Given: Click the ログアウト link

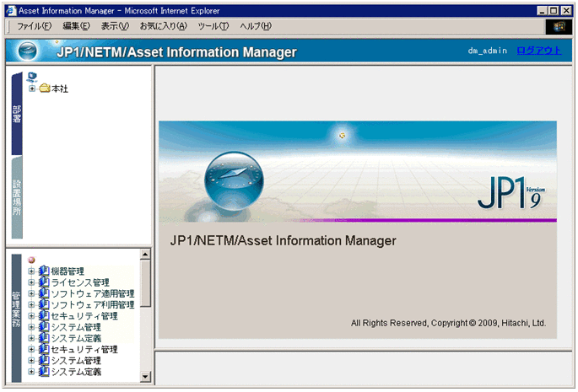Looking at the screenshot, I should click(539, 51).
